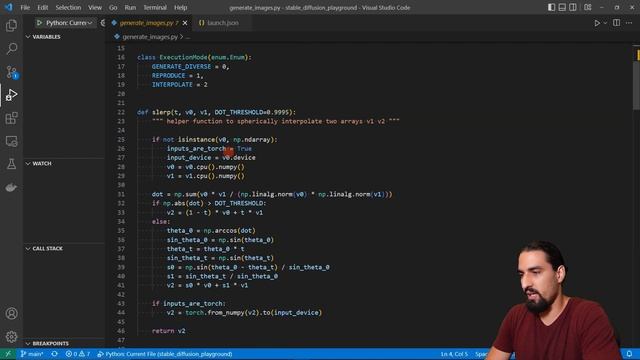Open the Terminal menu
Viewport: 640px width, 360px height.
(155, 7)
